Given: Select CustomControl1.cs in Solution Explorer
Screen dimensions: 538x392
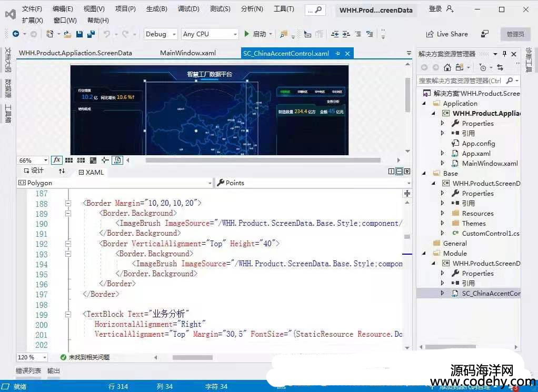Looking at the screenshot, I should 490,233.
